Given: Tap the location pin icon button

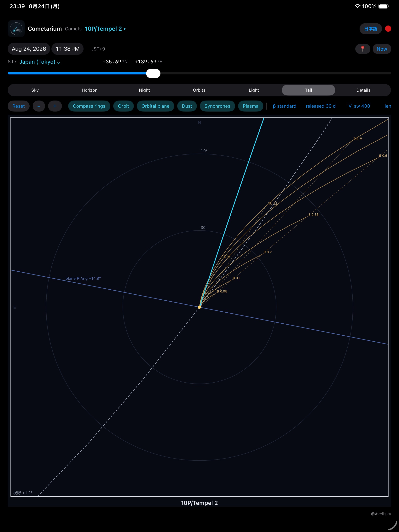Looking at the screenshot, I should pos(362,49).
